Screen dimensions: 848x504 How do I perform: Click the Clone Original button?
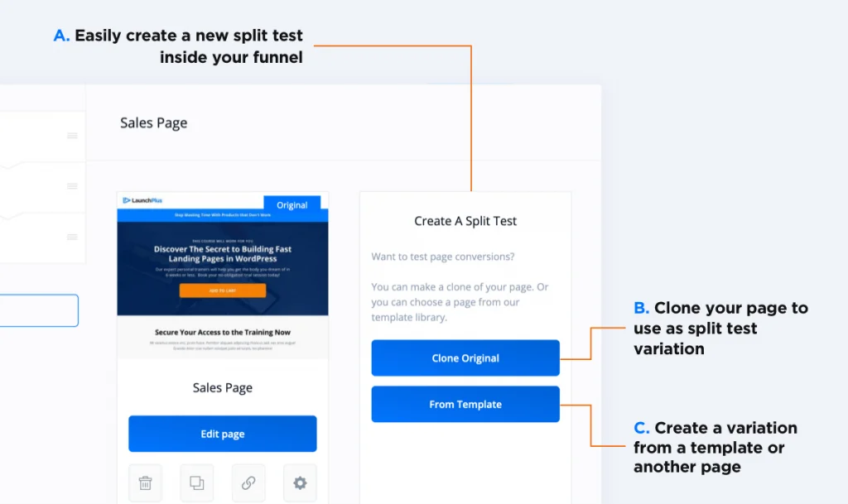(465, 358)
